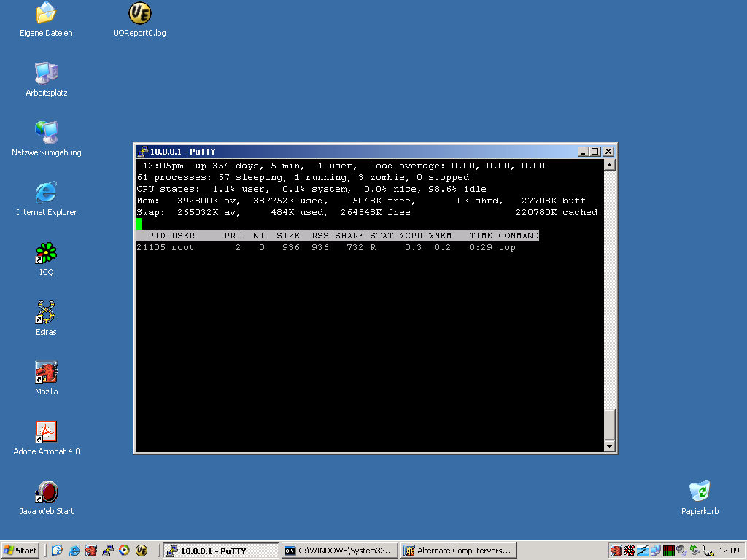The width and height of the screenshot is (747, 560).
Task: Open the PuTTY window system menu
Action: pyautogui.click(x=141, y=152)
